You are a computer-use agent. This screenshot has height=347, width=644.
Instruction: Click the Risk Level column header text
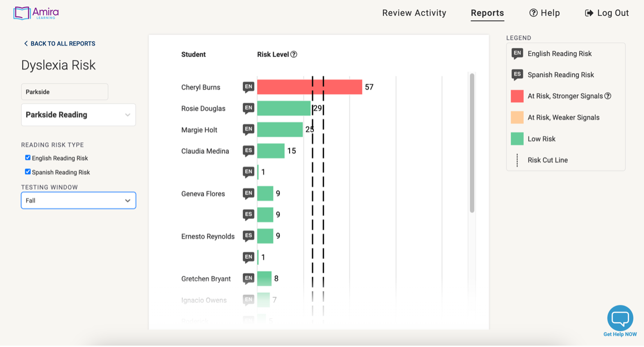tap(273, 55)
